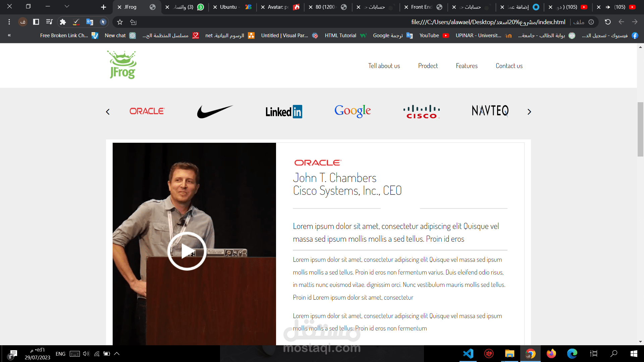This screenshot has height=362, width=644.
Task: View site information icon in address bar
Action: click(x=591, y=22)
